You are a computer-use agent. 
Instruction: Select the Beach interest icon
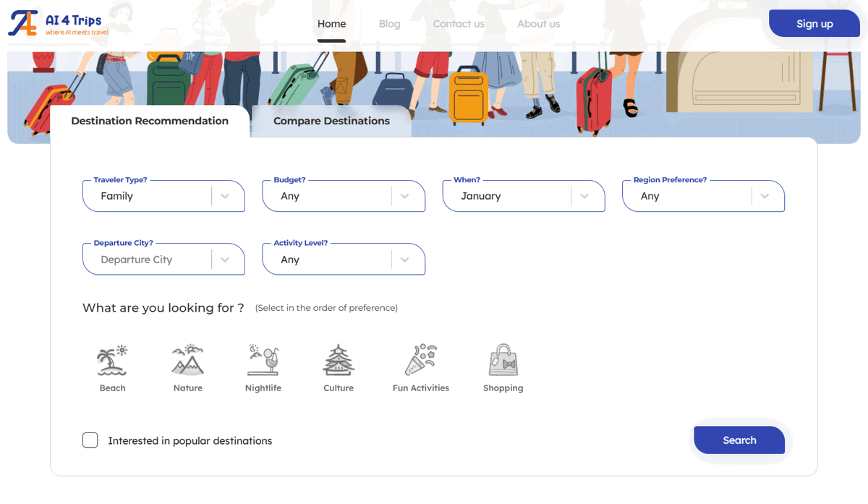tap(112, 360)
